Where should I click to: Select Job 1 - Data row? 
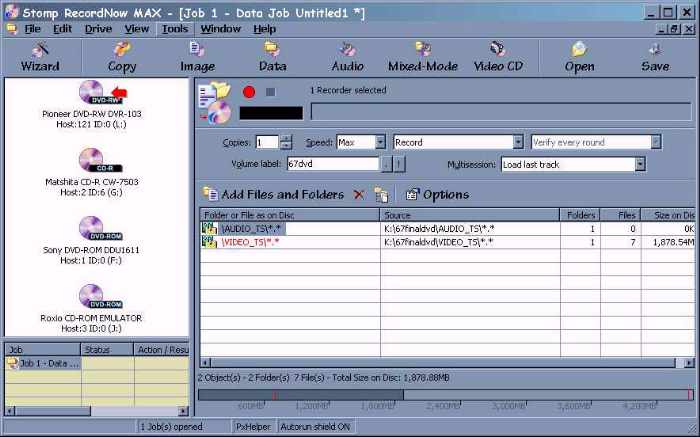tap(97, 363)
